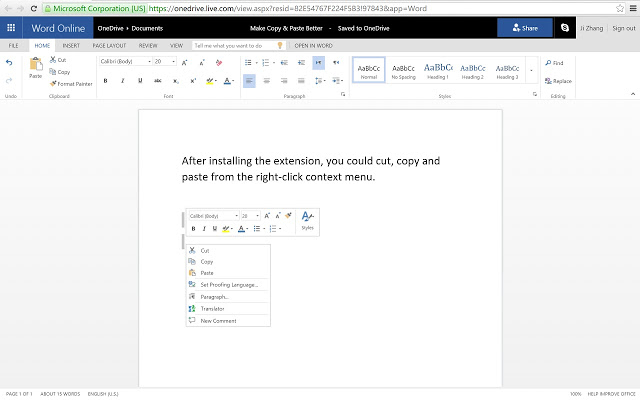This screenshot has width=640, height=400.
Task: Click the Undo arrow in the ribbon
Action: 9,62
